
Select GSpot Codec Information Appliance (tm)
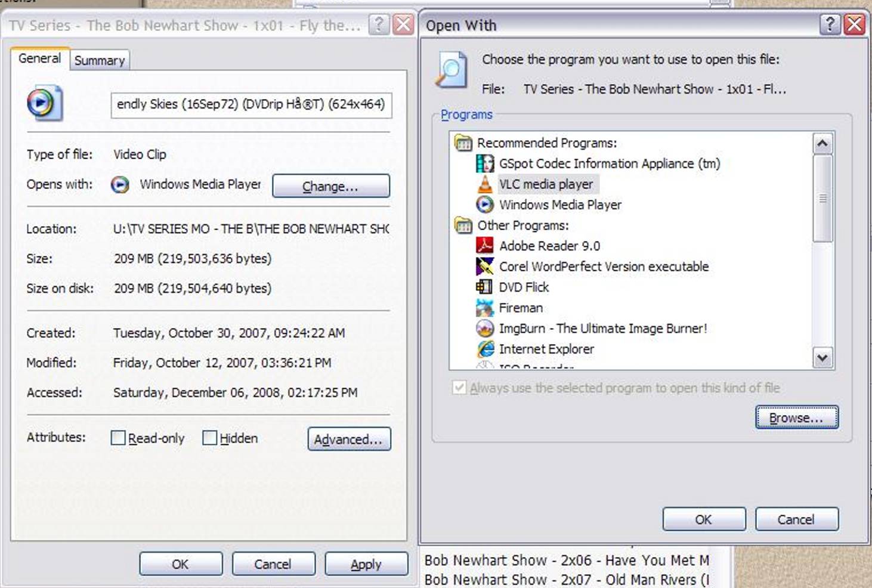pyautogui.click(x=610, y=163)
